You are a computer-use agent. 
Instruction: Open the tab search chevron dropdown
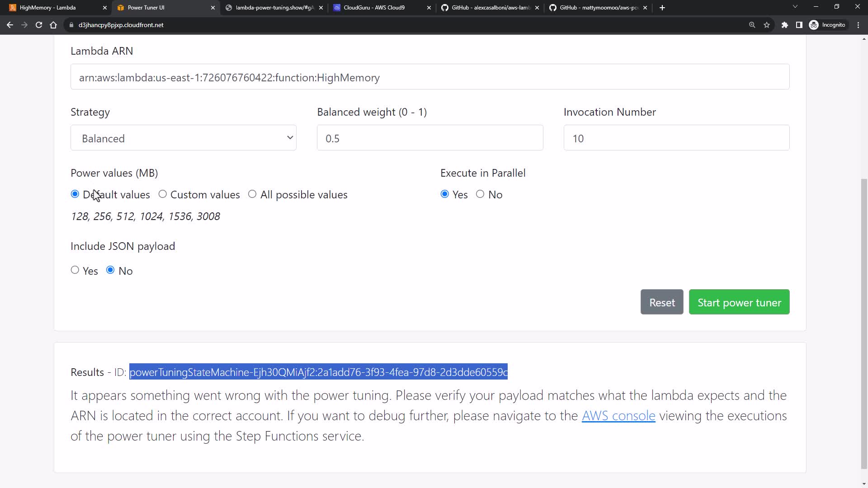point(795,7)
